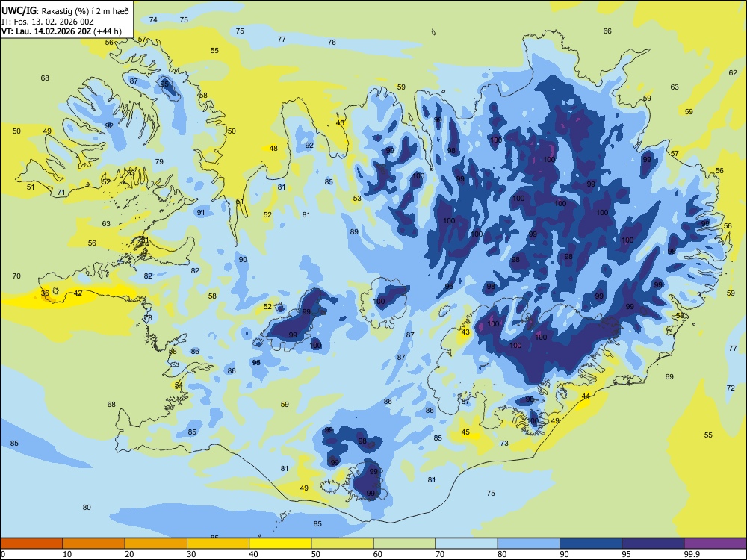Image resolution: width=747 pixels, height=560 pixels.
Task: Click the humidity value '62' on the map
Action: [733, 73]
